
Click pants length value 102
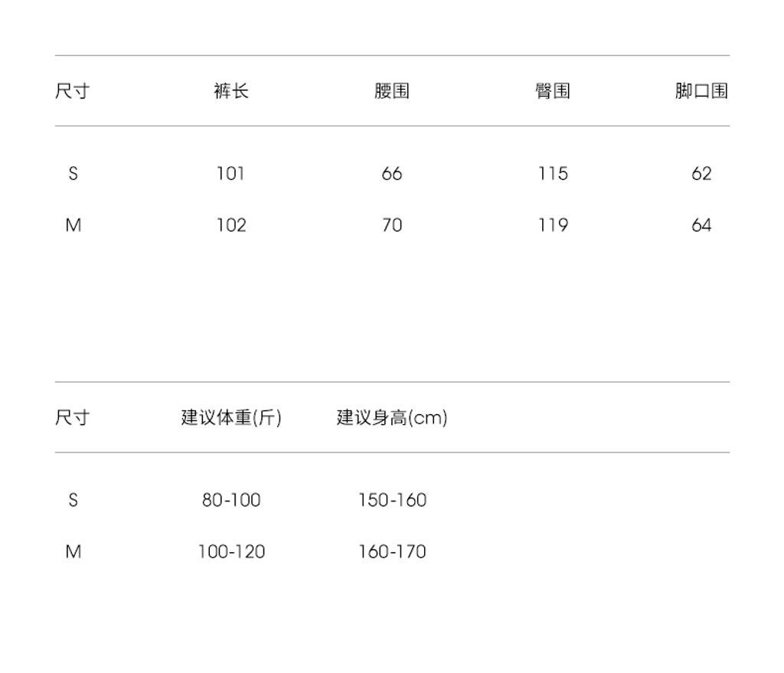(x=231, y=225)
